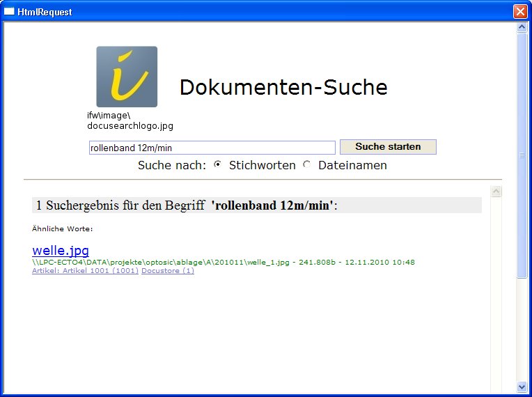Close the HtmlRequest window

(x=519, y=12)
